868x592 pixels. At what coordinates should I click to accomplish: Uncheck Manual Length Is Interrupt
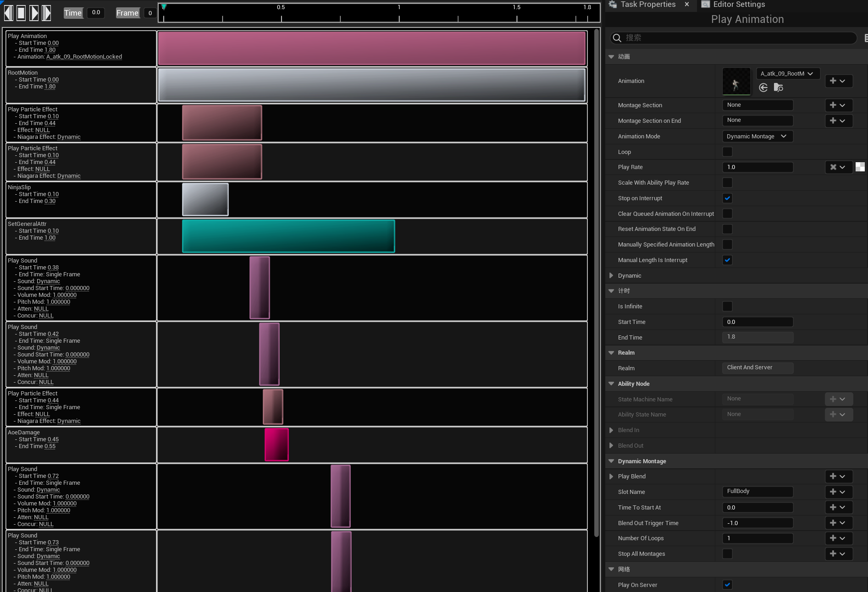[x=727, y=260]
